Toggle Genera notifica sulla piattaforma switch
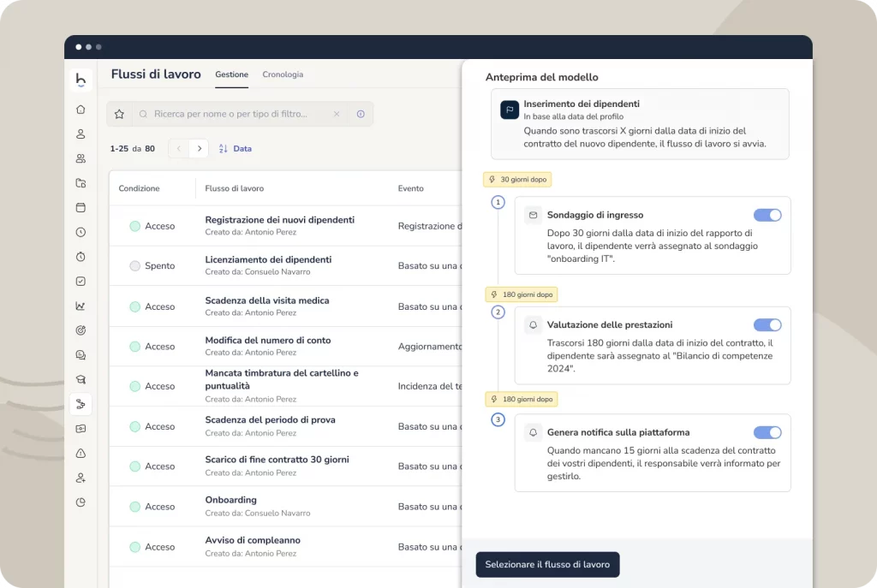The width and height of the screenshot is (877, 588). pyautogui.click(x=767, y=433)
